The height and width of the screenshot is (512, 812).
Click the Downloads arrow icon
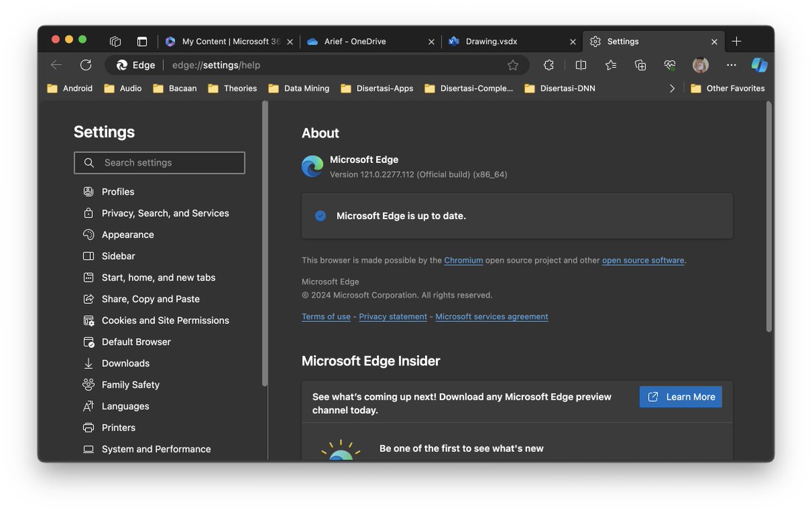89,363
